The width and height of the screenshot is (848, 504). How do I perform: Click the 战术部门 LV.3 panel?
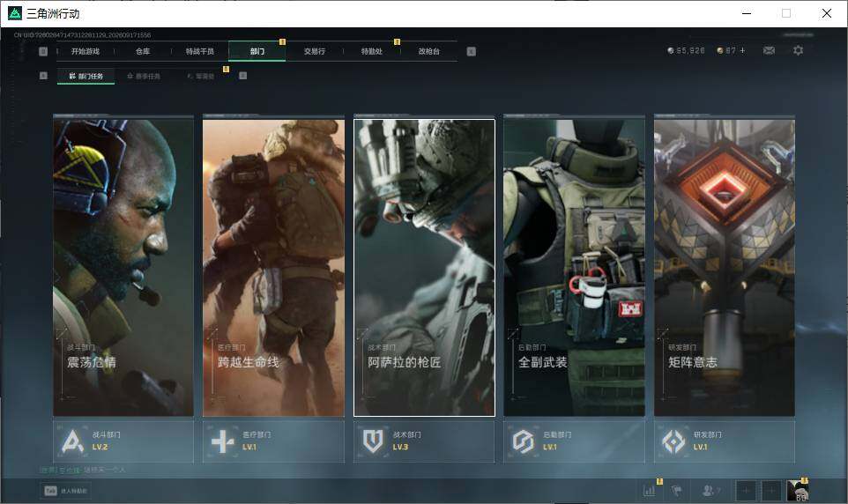pos(424,441)
